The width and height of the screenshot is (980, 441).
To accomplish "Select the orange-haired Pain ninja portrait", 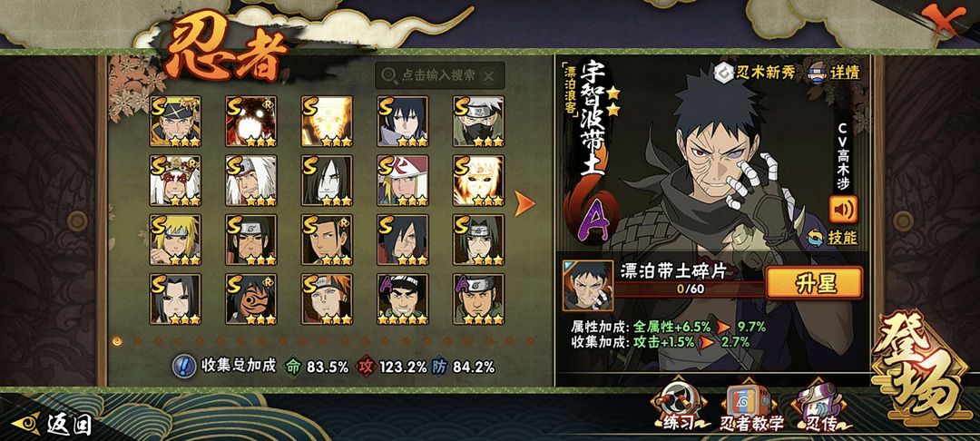I will (x=327, y=299).
